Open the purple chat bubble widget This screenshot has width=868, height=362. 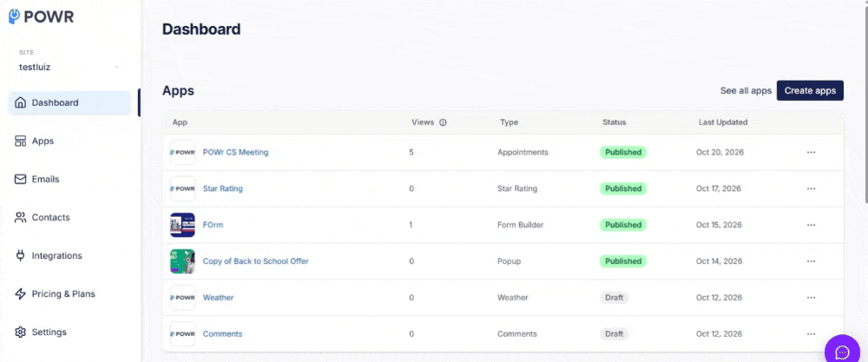tap(842, 352)
